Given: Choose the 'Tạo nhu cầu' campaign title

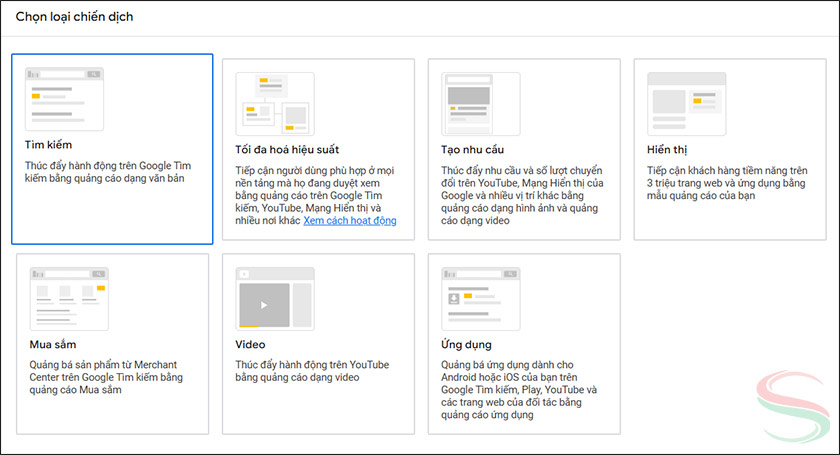Looking at the screenshot, I should pyautogui.click(x=472, y=150).
